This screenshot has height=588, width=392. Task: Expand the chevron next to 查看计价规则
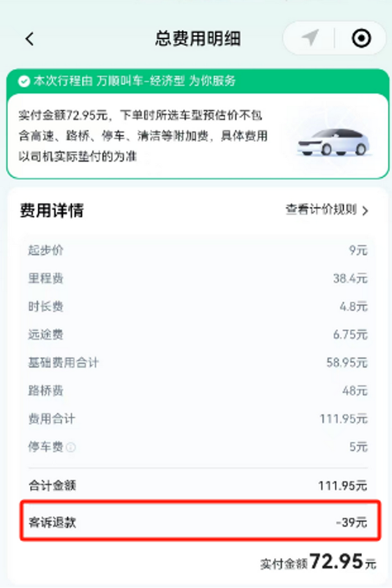pos(365,210)
